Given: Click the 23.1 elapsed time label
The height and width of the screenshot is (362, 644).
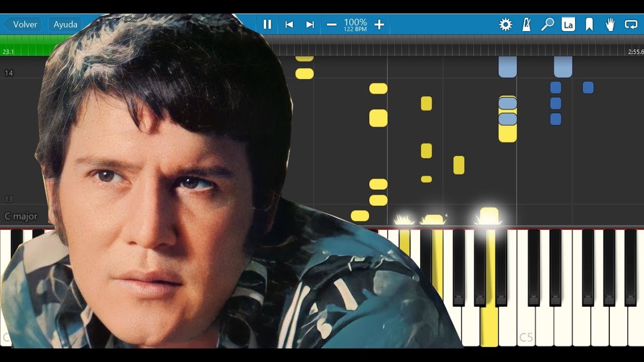Looking at the screenshot, I should click(8, 52).
